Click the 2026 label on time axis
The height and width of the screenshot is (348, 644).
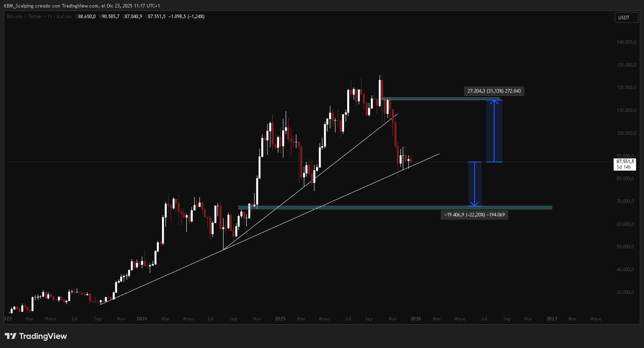[415, 318]
